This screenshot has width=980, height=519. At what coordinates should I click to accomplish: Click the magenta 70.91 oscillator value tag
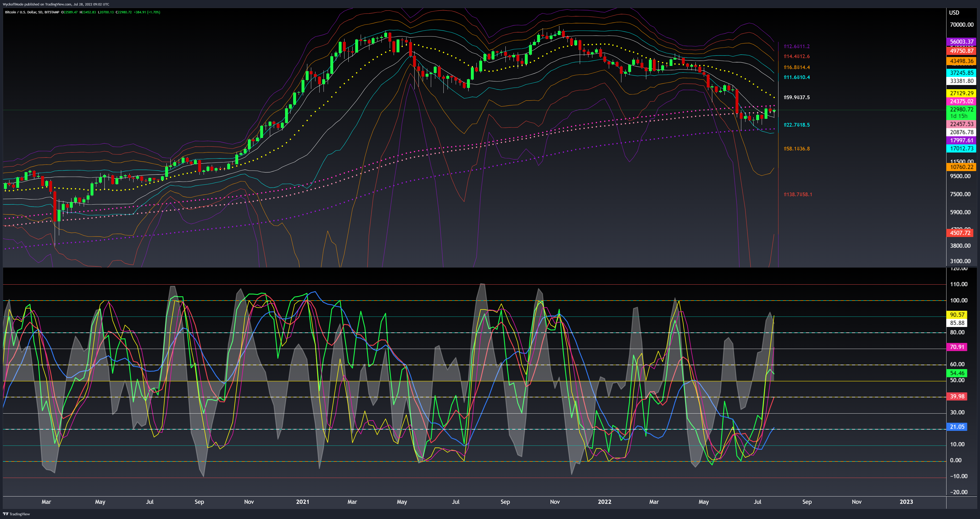tap(957, 347)
